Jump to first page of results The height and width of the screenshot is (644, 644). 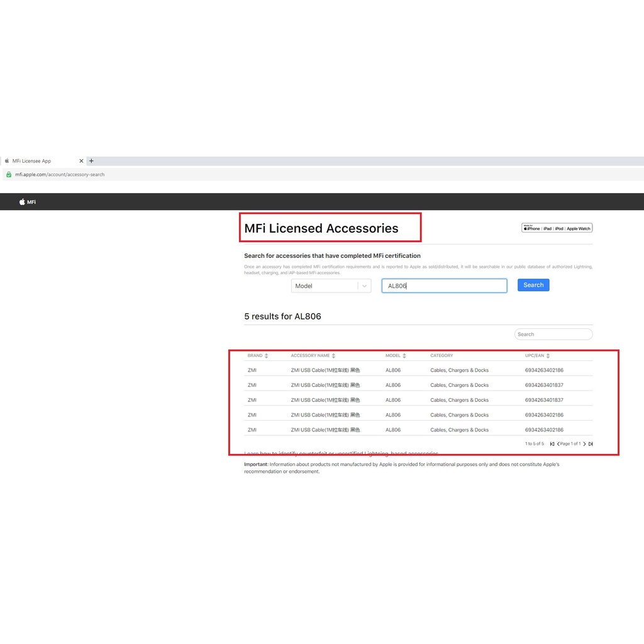pos(552,444)
